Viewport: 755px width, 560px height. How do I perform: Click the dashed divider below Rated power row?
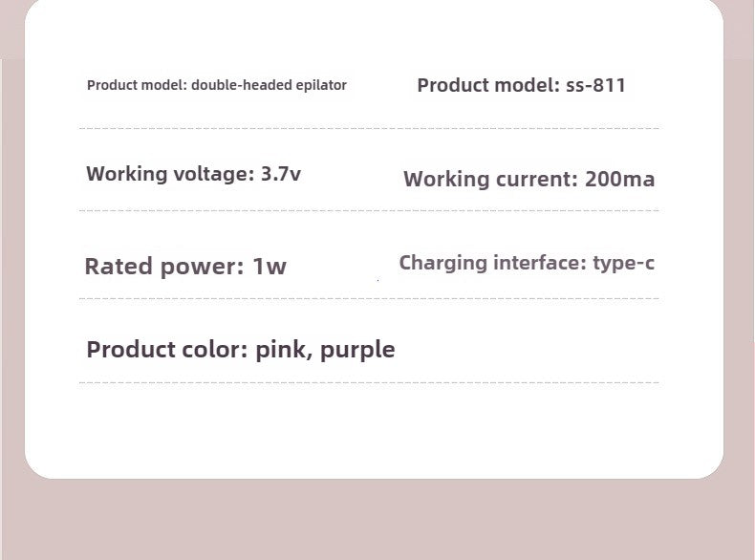(x=369, y=299)
